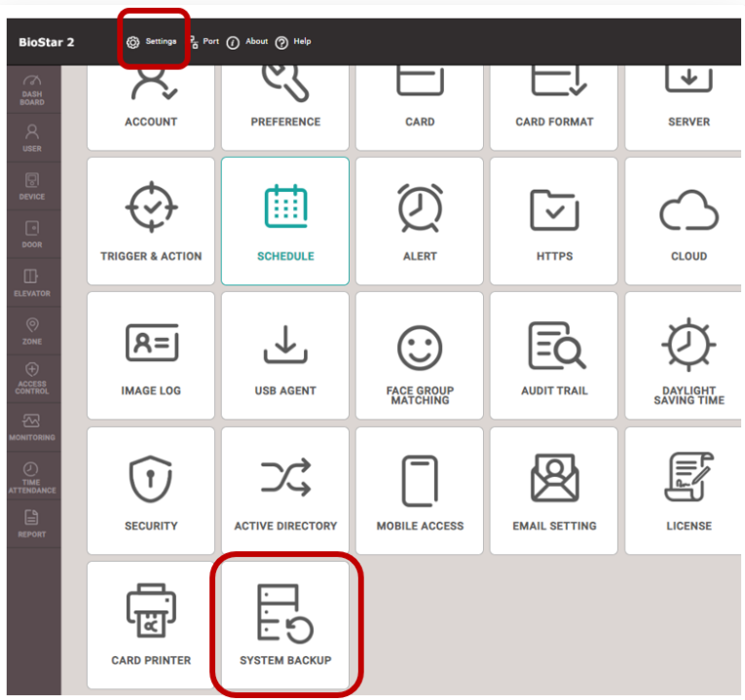Open Access Control in the sidebar
The image size is (745, 700).
tap(32, 378)
